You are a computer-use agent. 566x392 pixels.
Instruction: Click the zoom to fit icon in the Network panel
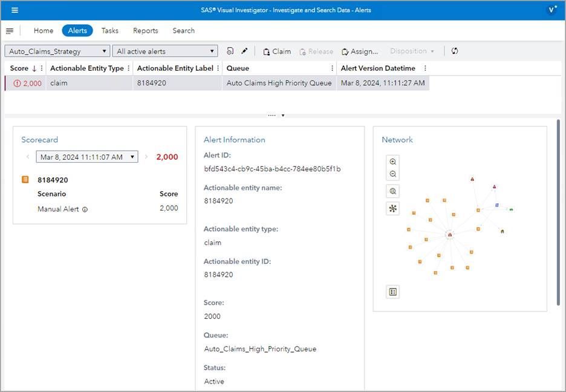pos(392,191)
